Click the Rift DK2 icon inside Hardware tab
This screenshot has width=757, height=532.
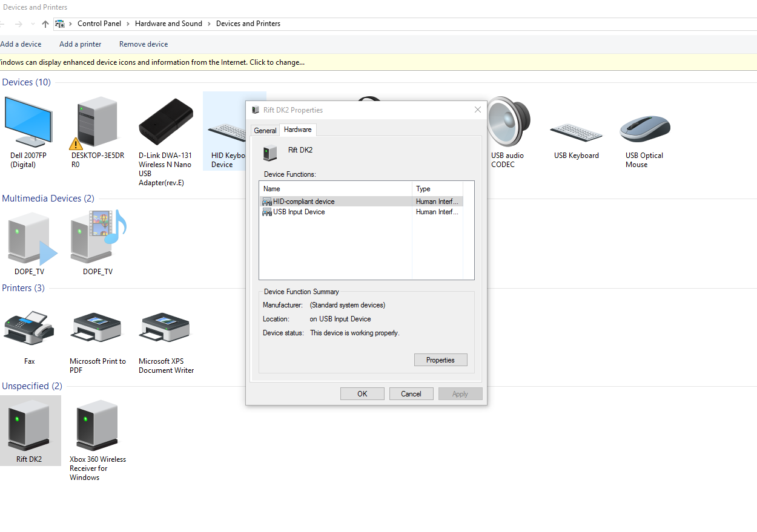(x=270, y=153)
